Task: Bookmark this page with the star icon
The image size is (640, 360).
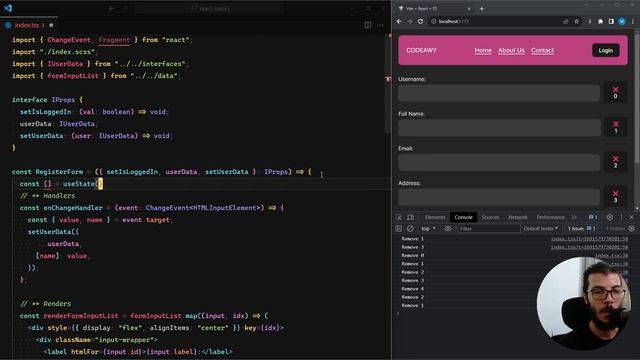Action: (x=577, y=21)
